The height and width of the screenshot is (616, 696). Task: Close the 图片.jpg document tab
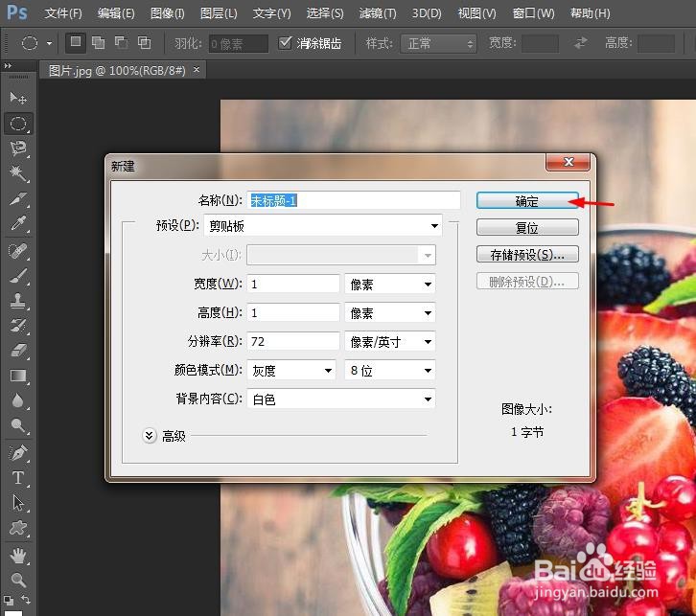197,69
